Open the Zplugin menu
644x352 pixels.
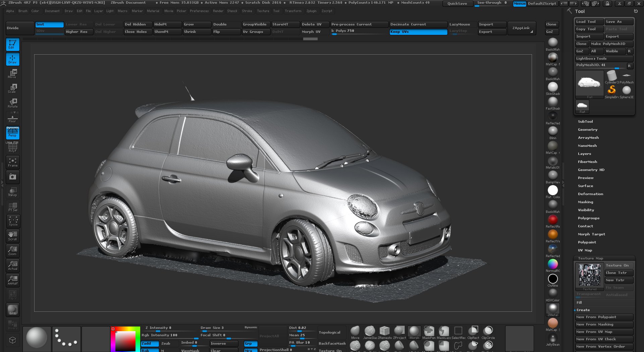[311, 11]
